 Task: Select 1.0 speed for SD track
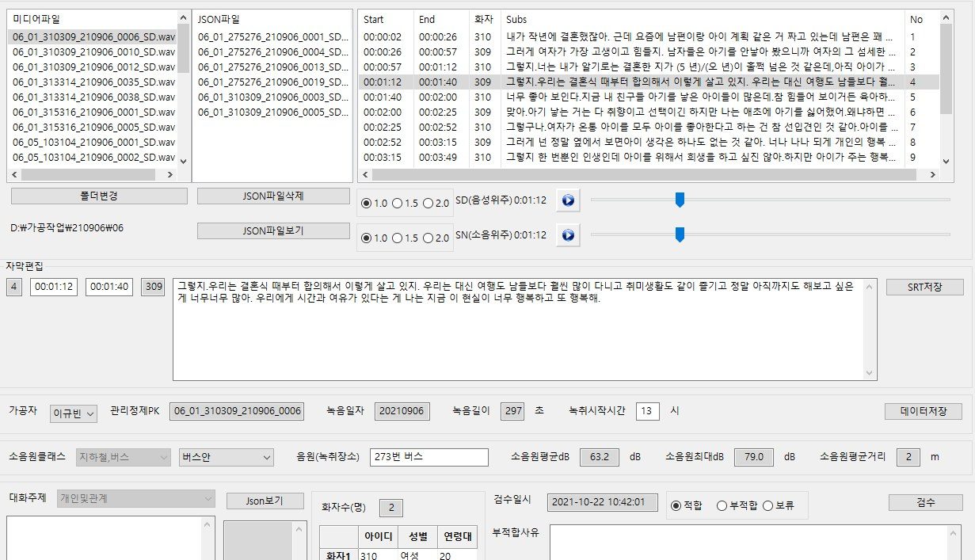[x=375, y=203]
